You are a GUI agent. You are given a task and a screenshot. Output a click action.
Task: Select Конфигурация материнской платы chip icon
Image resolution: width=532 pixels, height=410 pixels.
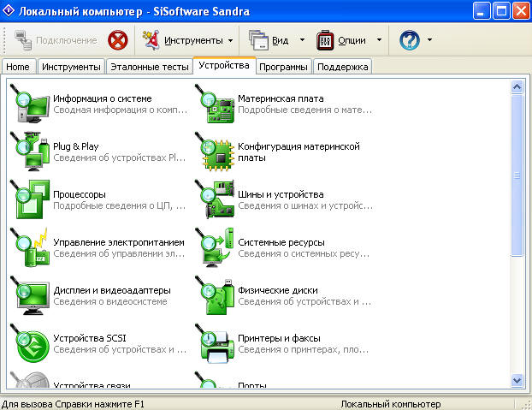click(215, 152)
